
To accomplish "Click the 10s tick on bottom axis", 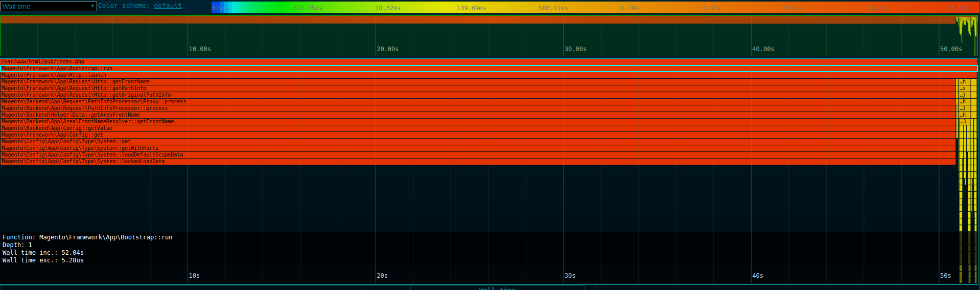I will coord(194,276).
